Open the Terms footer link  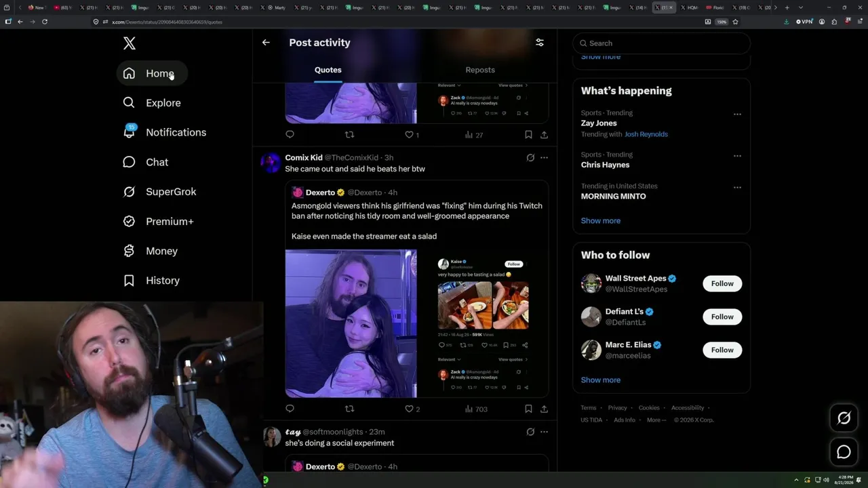click(x=589, y=408)
